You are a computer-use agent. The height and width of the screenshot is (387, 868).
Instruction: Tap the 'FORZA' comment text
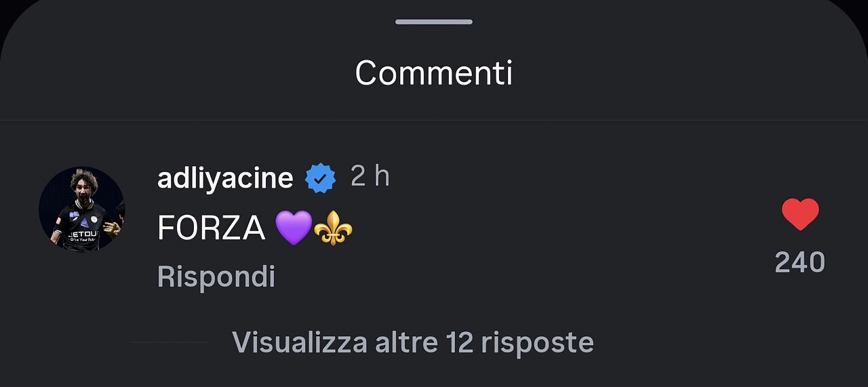[211, 228]
